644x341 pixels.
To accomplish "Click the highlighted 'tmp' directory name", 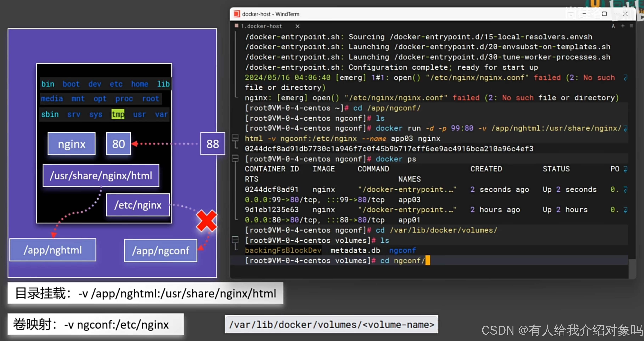I will (118, 114).
